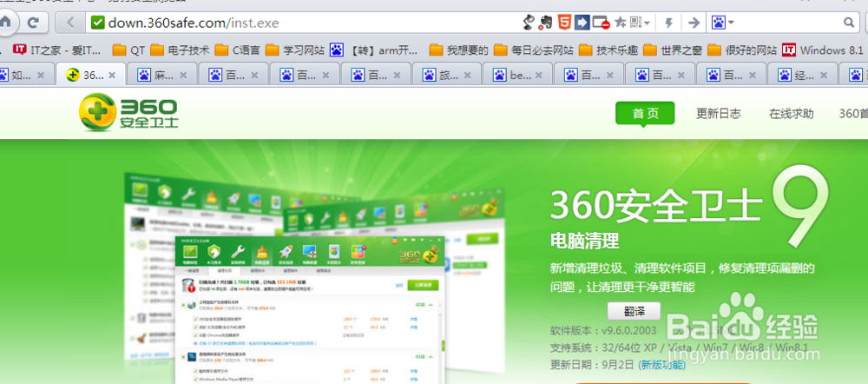868x384 pixels.
Task: Expand the search engine selector arrow
Action: [x=731, y=23]
